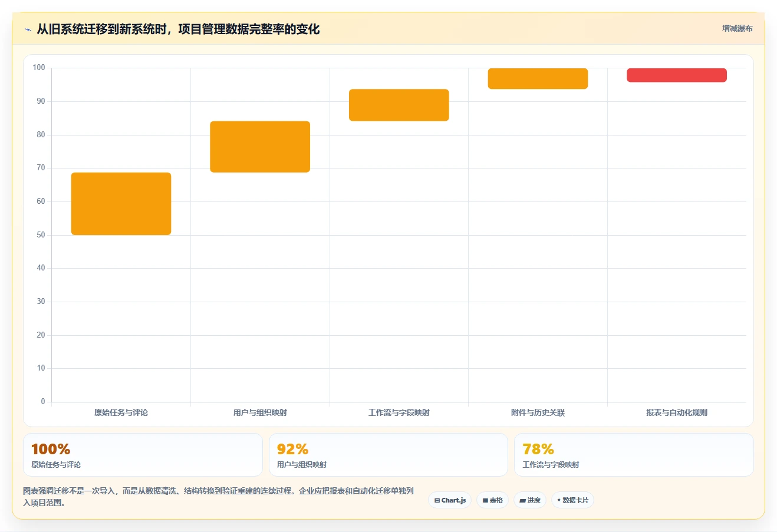
Task: Click x-axis label 工作流与字段映射
Action: [x=399, y=412]
